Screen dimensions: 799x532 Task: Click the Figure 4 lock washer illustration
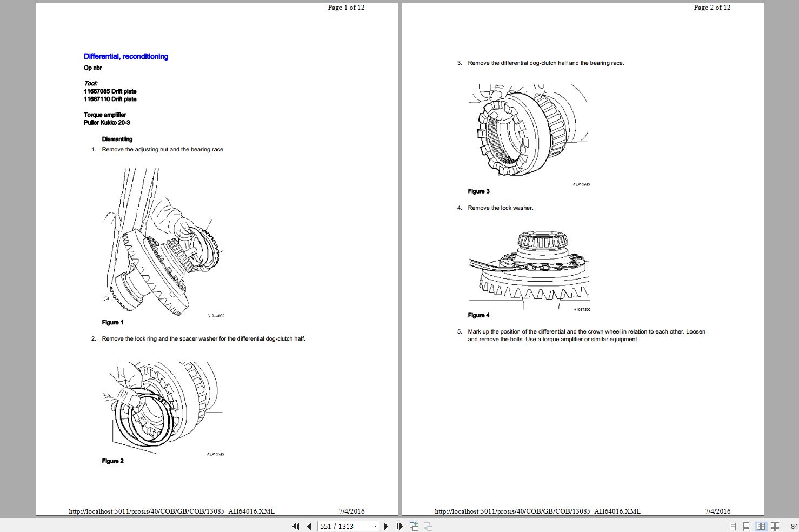[x=529, y=268]
